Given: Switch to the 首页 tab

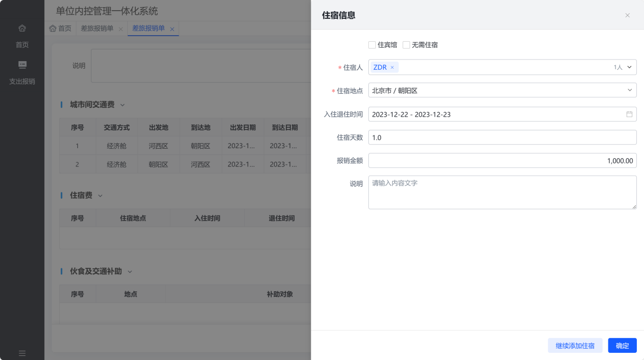Looking at the screenshot, I should pos(60,29).
